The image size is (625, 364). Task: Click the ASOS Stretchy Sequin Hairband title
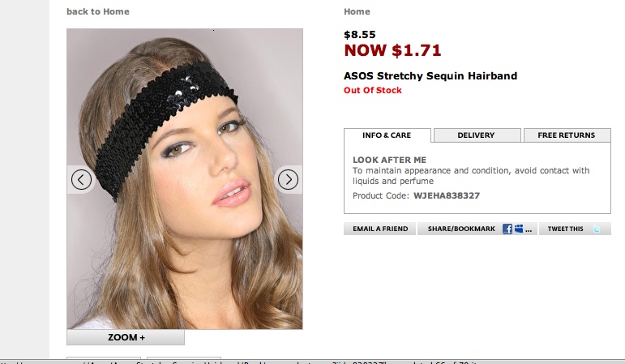pos(430,75)
